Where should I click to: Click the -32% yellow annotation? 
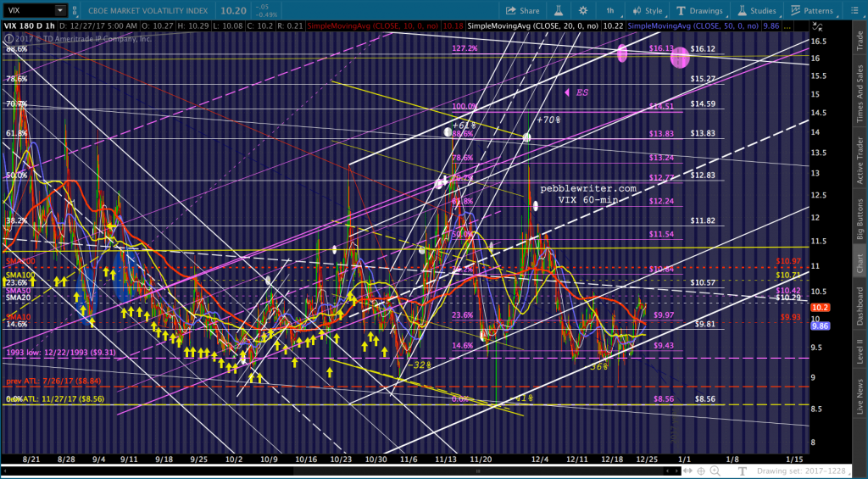pyautogui.click(x=420, y=365)
